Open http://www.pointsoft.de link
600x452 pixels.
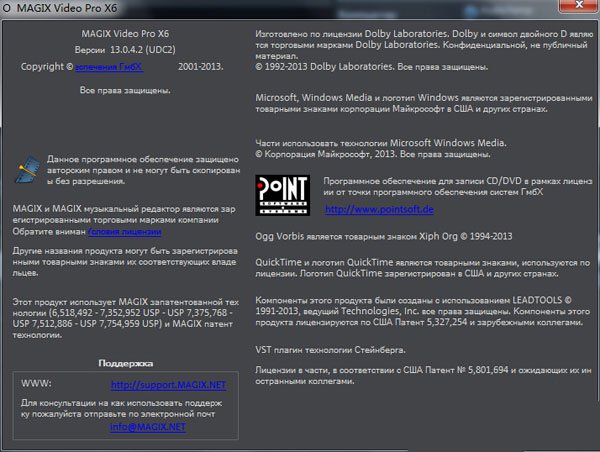click(x=379, y=209)
